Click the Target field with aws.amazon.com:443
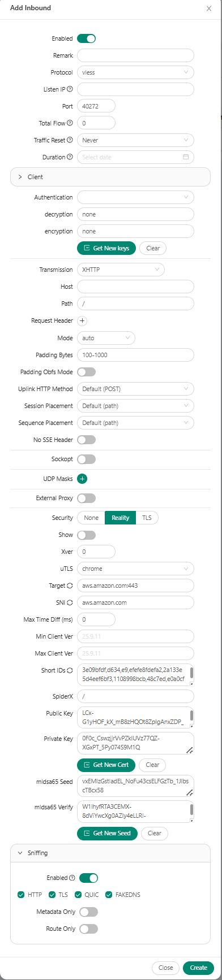The image size is (222, 980). pyautogui.click(x=135, y=586)
